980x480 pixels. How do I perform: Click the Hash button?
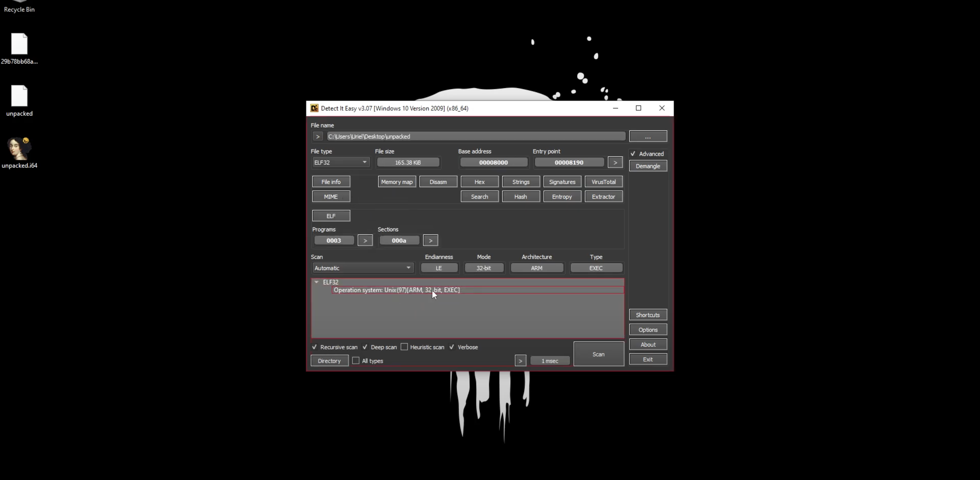coord(521,196)
